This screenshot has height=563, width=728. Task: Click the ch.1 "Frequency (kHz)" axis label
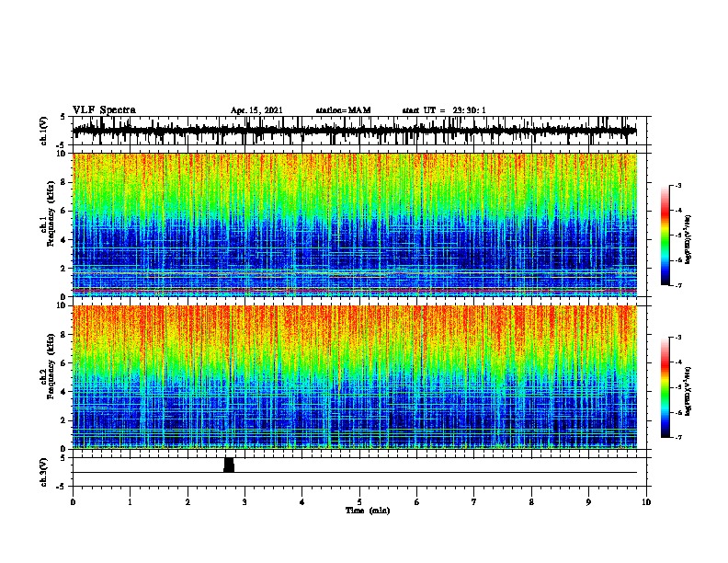point(51,214)
